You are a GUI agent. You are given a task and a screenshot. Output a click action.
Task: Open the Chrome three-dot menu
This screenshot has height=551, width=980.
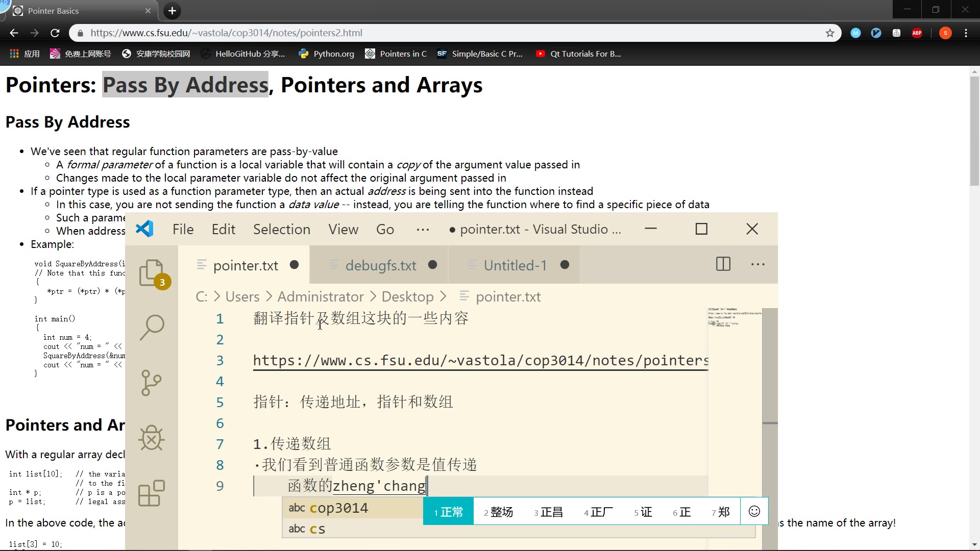pos(966,33)
